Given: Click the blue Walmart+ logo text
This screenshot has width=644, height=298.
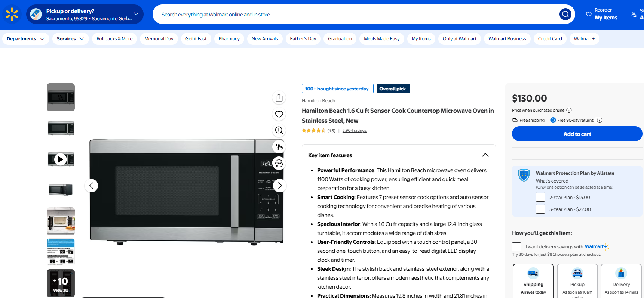Looking at the screenshot, I should (597, 246).
